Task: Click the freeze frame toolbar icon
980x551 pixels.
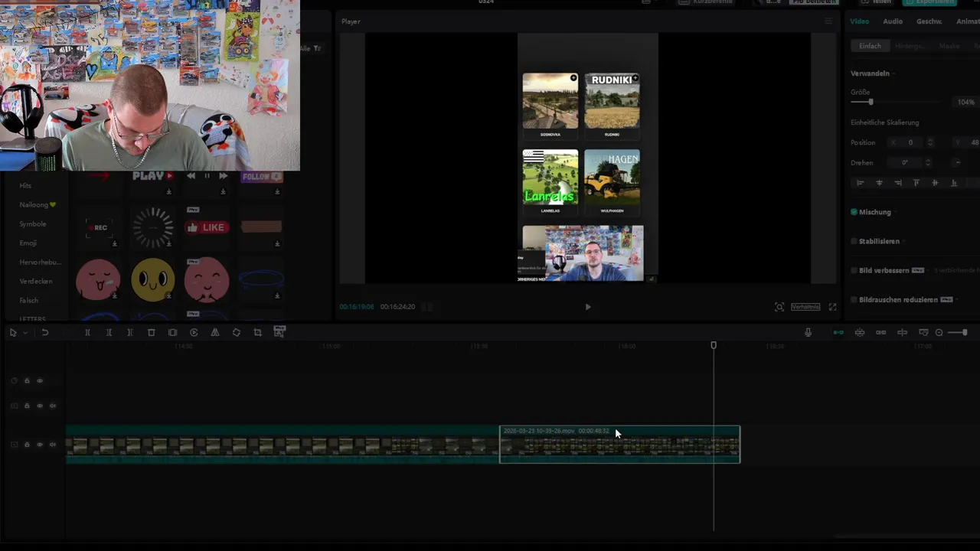Action: pos(172,333)
